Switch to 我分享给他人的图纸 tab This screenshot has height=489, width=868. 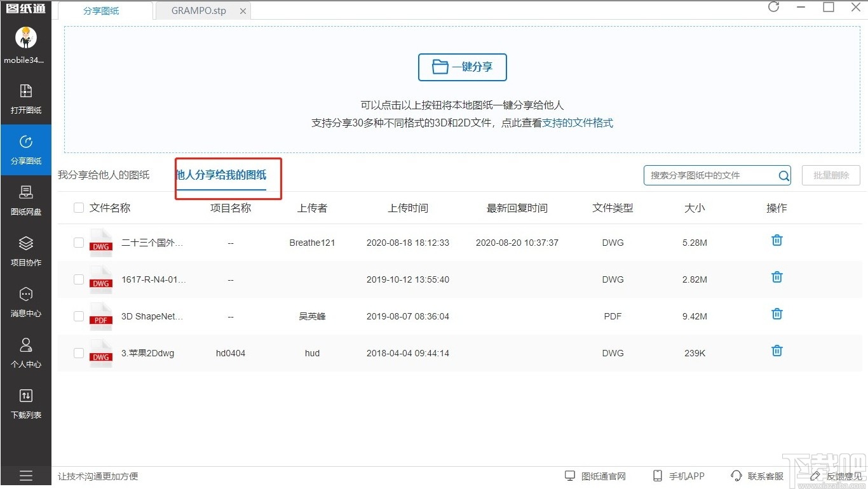(103, 176)
